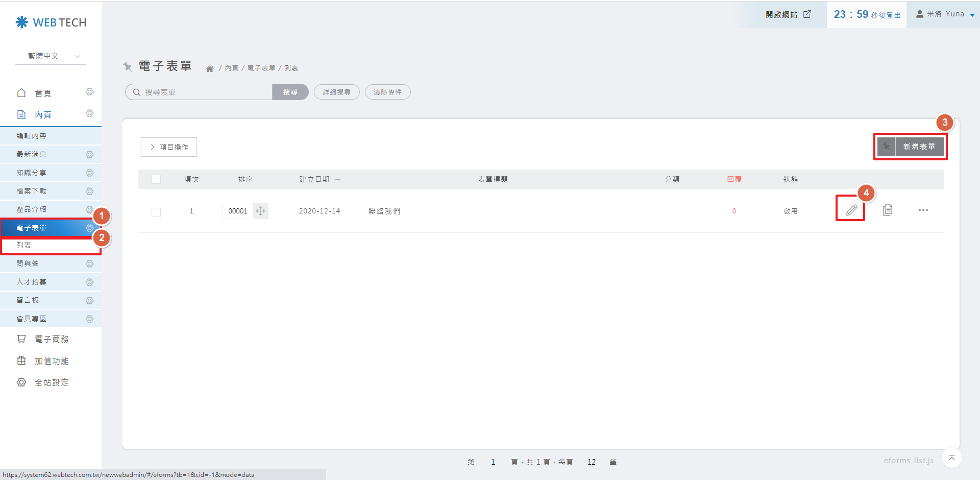This screenshot has height=480, width=980.
Task: Select 電子商務 in the sidebar
Action: pos(51,339)
